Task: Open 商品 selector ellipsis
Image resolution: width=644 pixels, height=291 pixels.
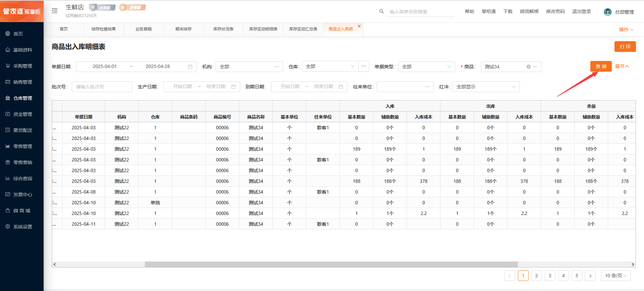Action: [535, 67]
